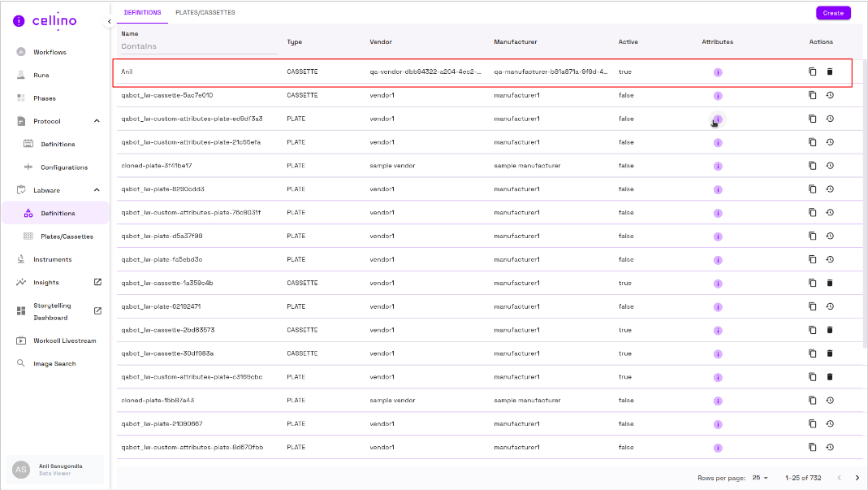Open Instruments page in sidebar
Screen dimensions: 868x490
point(52,259)
